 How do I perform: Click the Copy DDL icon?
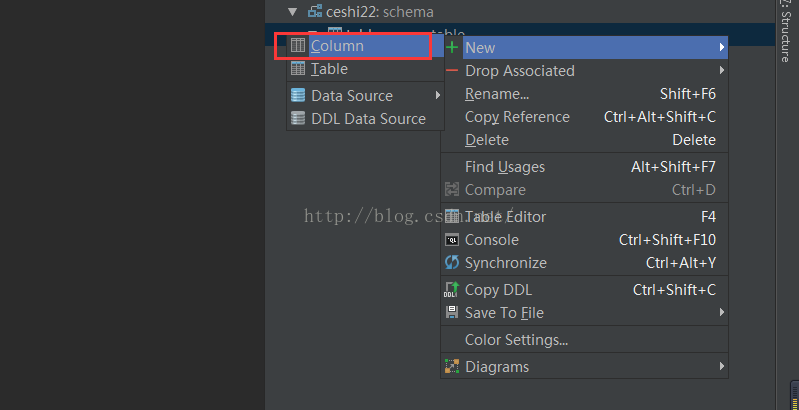coord(452,290)
